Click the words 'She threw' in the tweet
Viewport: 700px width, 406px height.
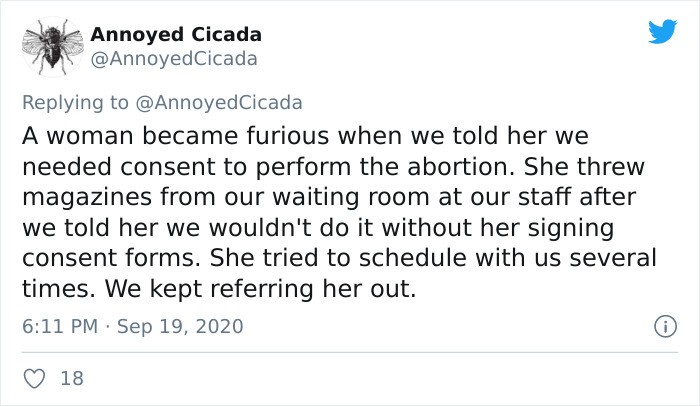(x=584, y=167)
